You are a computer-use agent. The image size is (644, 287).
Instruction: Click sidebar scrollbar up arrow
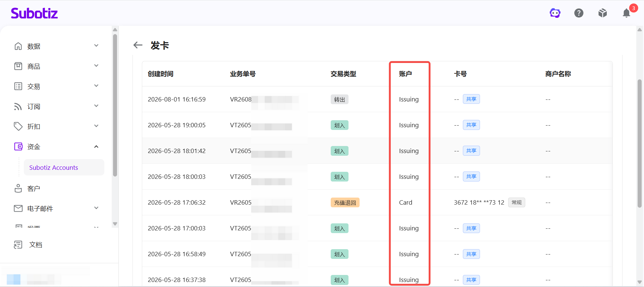point(115,29)
